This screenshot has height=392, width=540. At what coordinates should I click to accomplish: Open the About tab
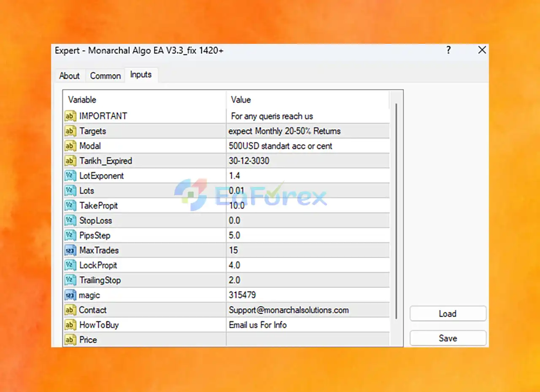click(70, 76)
